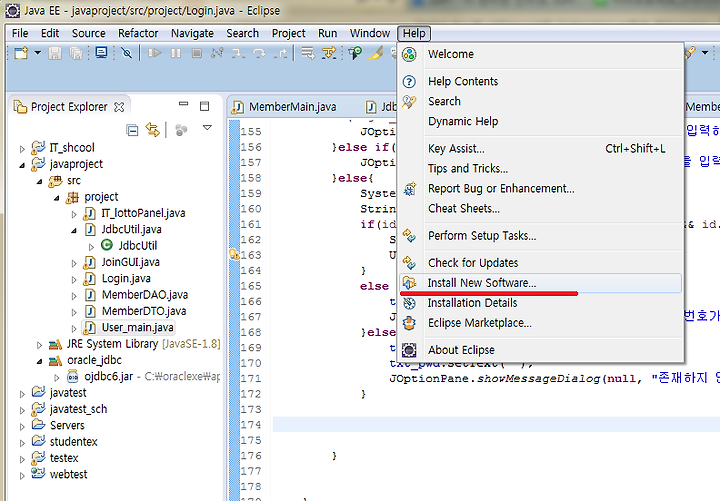Toggle the Use Step Filters icon

[x=329, y=53]
